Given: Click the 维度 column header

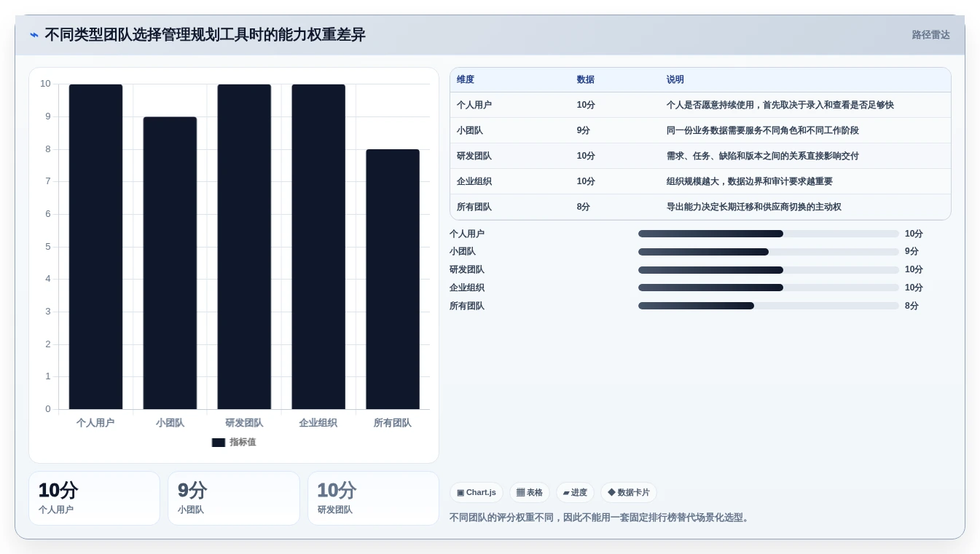Looking at the screenshot, I should (466, 80).
